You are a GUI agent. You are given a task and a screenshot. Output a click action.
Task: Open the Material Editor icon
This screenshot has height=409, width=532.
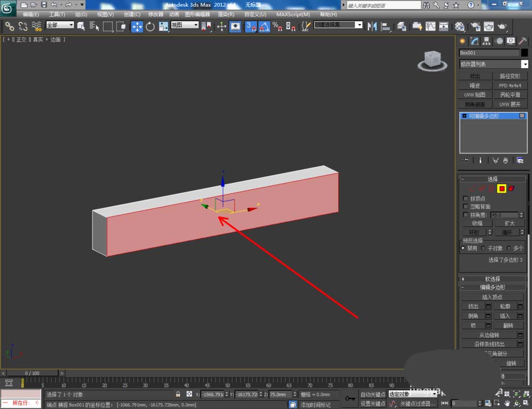460,26
